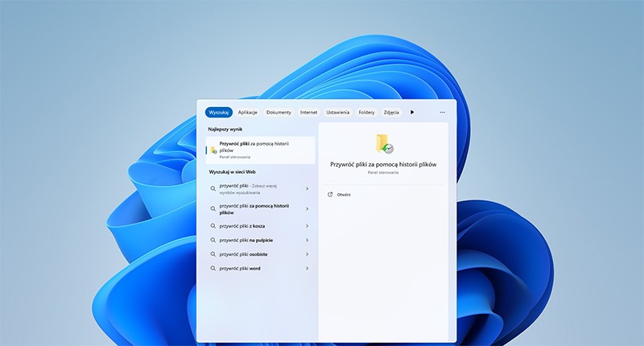Viewport: 644px width, 346px height.
Task: Click search icon beside 'za pomocą historii plików' suggestion
Action: pyautogui.click(x=213, y=209)
